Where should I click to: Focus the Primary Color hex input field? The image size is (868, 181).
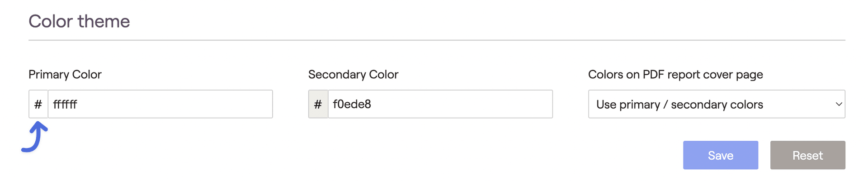tap(160, 104)
